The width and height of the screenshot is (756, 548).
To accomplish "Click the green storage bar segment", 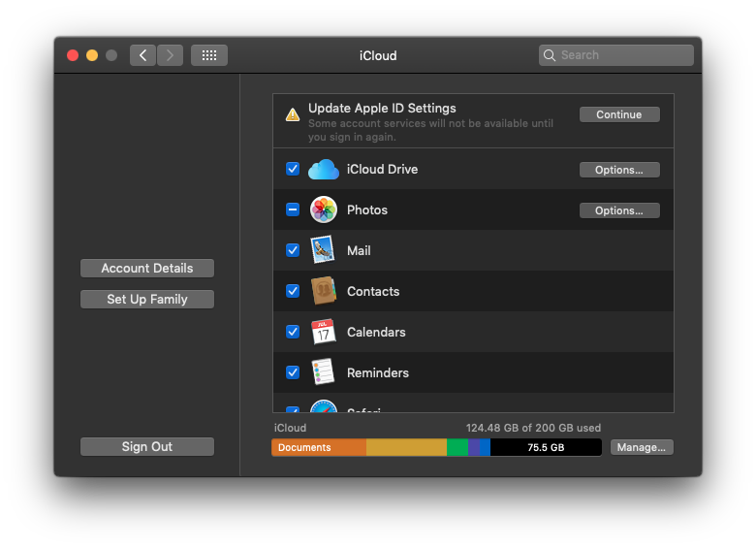I will point(457,447).
